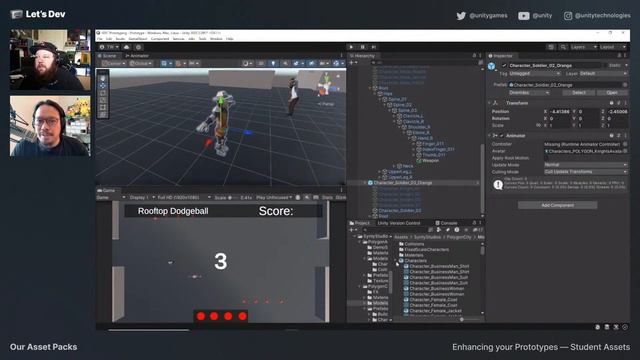This screenshot has height=360, width=640.
Task: Click the Play button in Unity toolbar
Action: point(351,47)
